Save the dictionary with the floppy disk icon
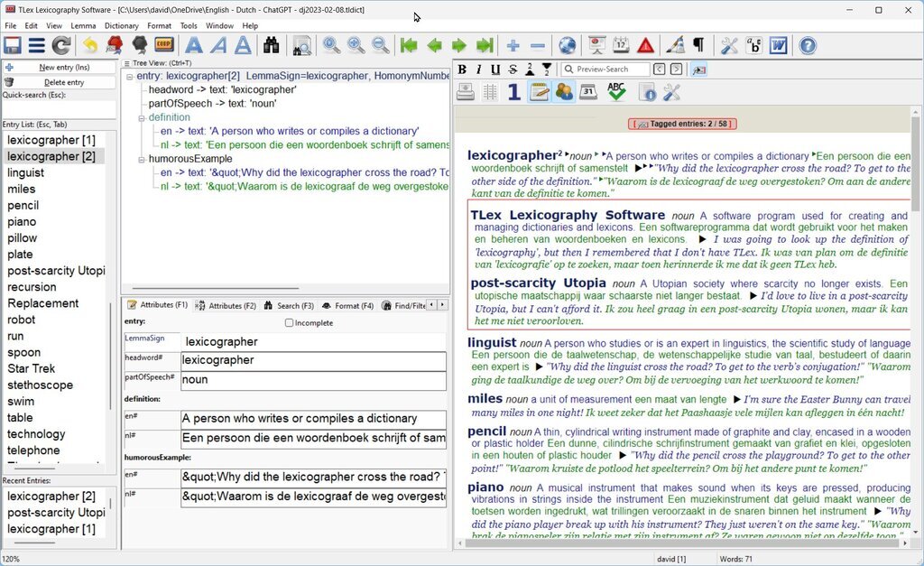 click(x=13, y=45)
